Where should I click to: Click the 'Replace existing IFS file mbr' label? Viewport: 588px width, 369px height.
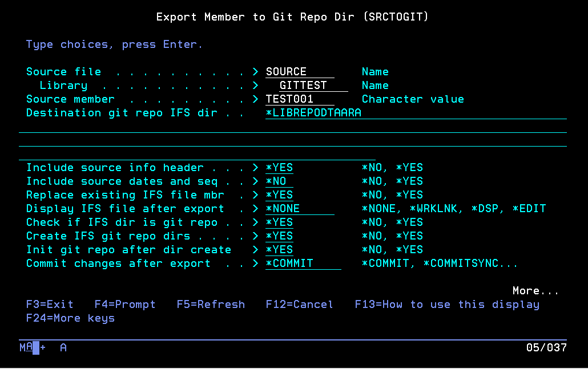[x=125, y=195]
